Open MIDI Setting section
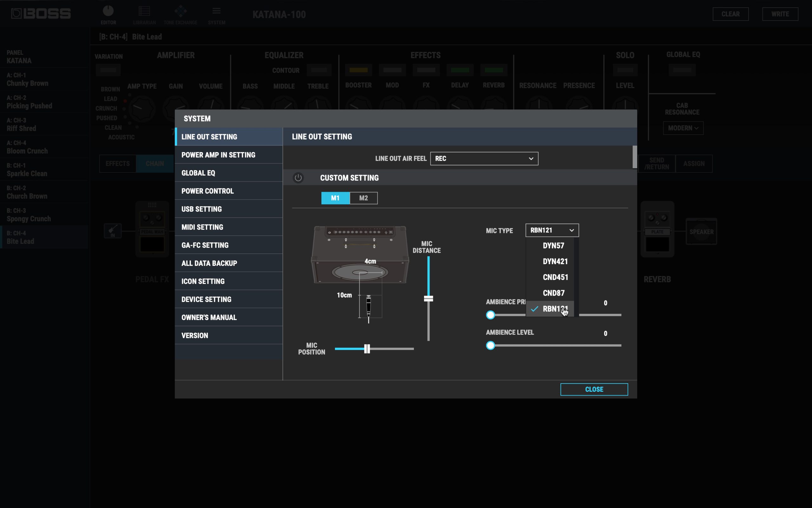This screenshot has width=812, height=508. point(229,227)
